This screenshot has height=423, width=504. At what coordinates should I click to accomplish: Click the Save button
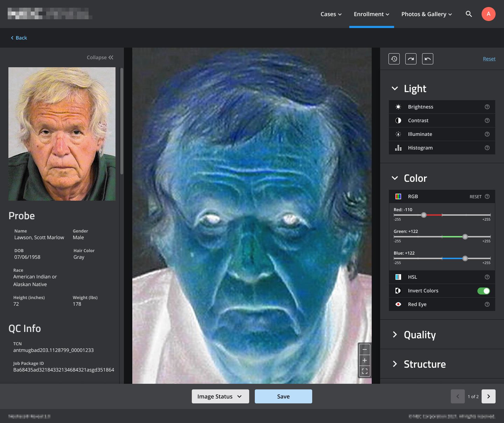(x=283, y=396)
